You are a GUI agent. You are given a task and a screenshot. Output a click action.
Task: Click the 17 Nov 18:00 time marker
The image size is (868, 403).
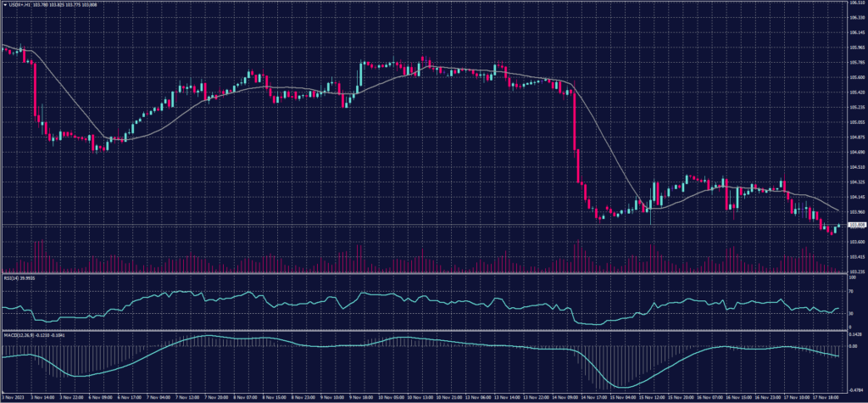coord(821,396)
